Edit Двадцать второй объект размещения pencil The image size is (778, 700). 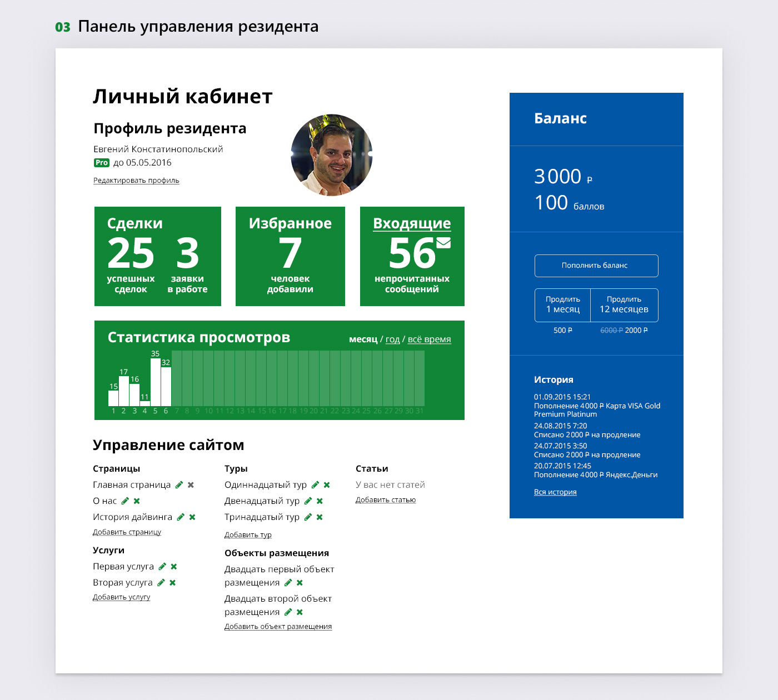[288, 612]
